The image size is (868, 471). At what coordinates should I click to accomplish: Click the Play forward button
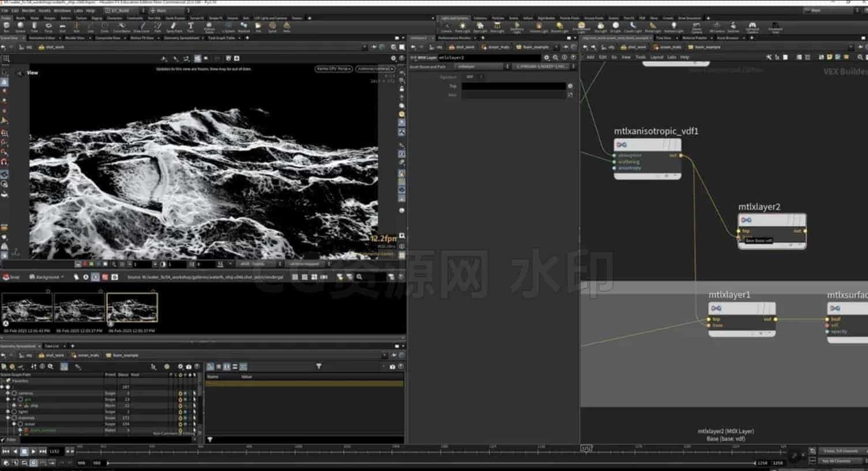pos(33,451)
